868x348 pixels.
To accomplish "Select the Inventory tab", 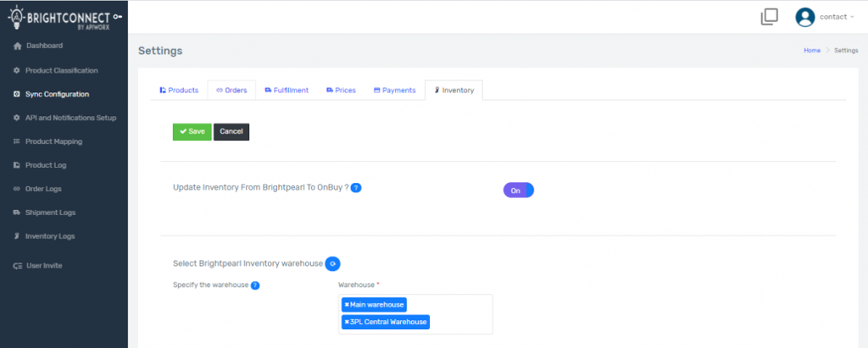I will pyautogui.click(x=454, y=91).
